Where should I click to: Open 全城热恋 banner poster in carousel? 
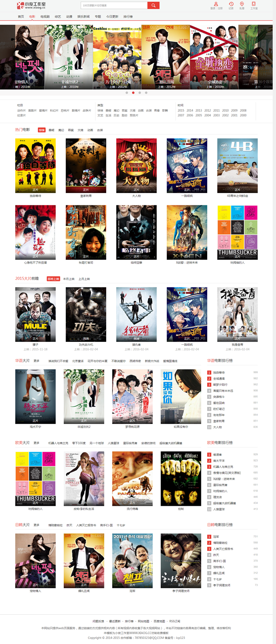coord(214,57)
